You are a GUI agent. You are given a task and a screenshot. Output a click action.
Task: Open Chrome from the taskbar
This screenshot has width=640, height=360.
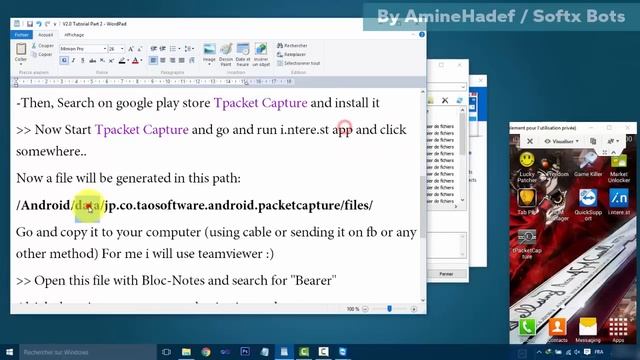206,352
